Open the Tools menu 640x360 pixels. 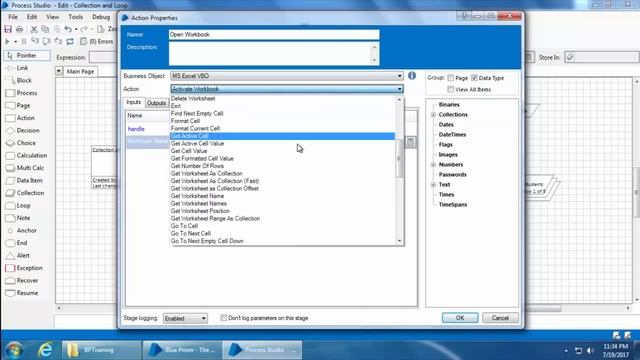76,17
